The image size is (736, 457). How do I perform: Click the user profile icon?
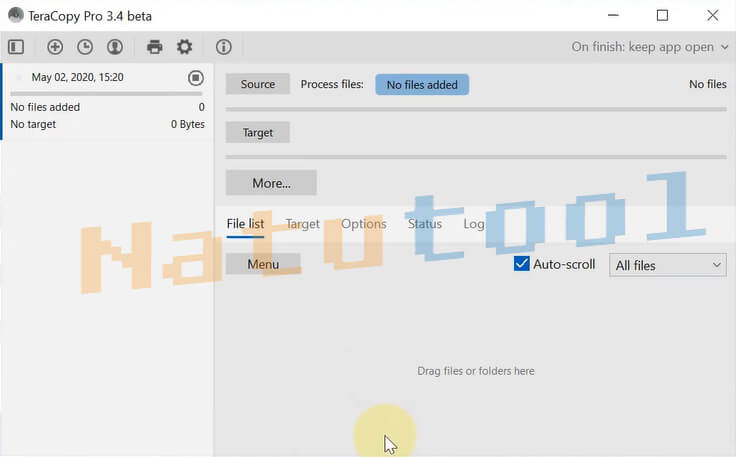(x=115, y=47)
